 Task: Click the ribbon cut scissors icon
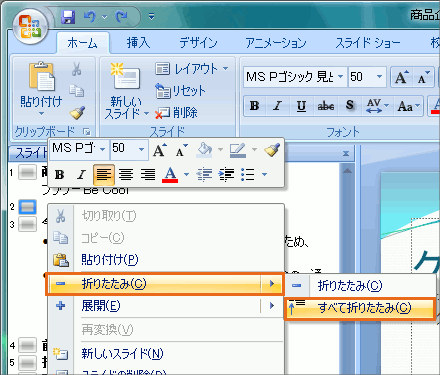(x=77, y=69)
